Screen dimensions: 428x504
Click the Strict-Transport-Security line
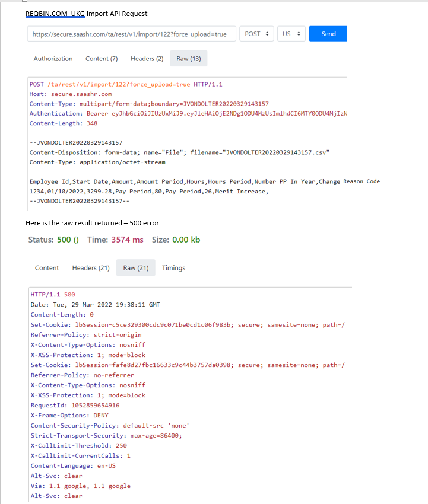(x=106, y=436)
